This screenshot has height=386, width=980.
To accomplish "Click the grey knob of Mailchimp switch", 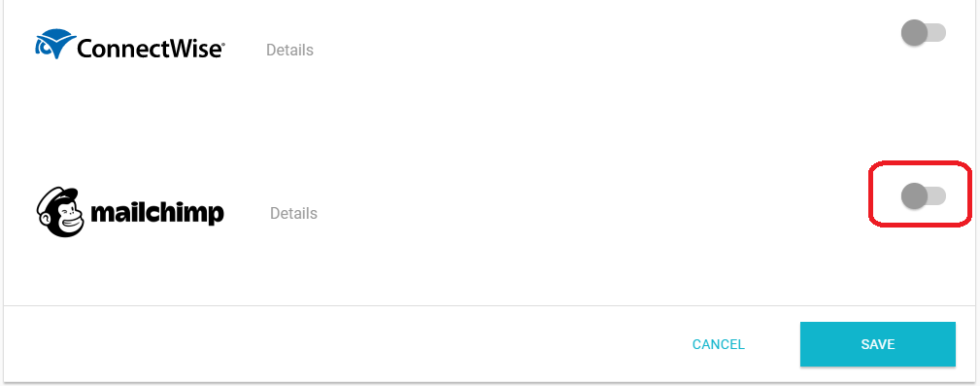I will [x=914, y=195].
